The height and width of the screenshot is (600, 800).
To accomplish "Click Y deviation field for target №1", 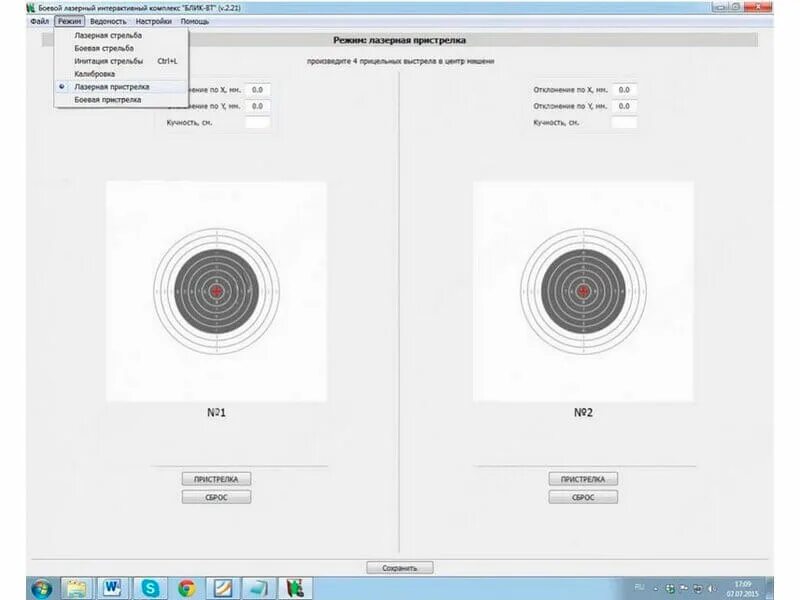I will [258, 106].
